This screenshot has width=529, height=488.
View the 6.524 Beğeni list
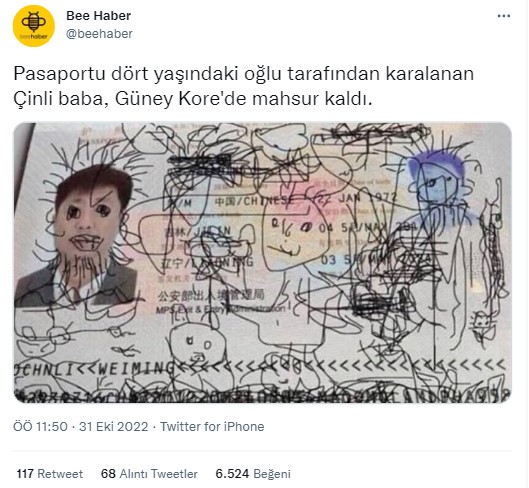click(253, 474)
